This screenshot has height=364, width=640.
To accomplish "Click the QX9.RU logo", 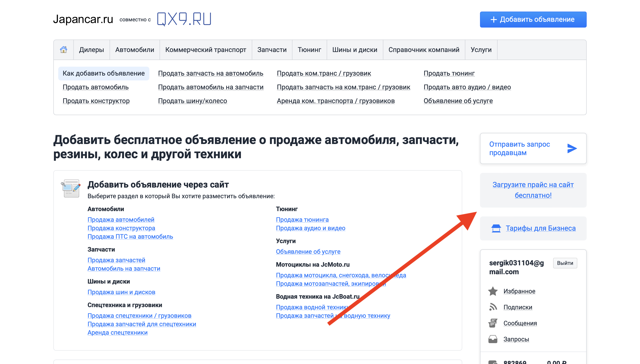I will [x=184, y=19].
